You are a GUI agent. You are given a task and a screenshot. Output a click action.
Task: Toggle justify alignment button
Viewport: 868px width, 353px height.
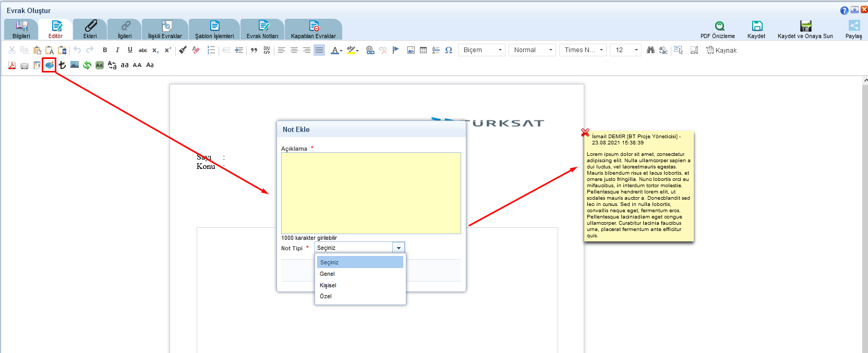[x=319, y=50]
